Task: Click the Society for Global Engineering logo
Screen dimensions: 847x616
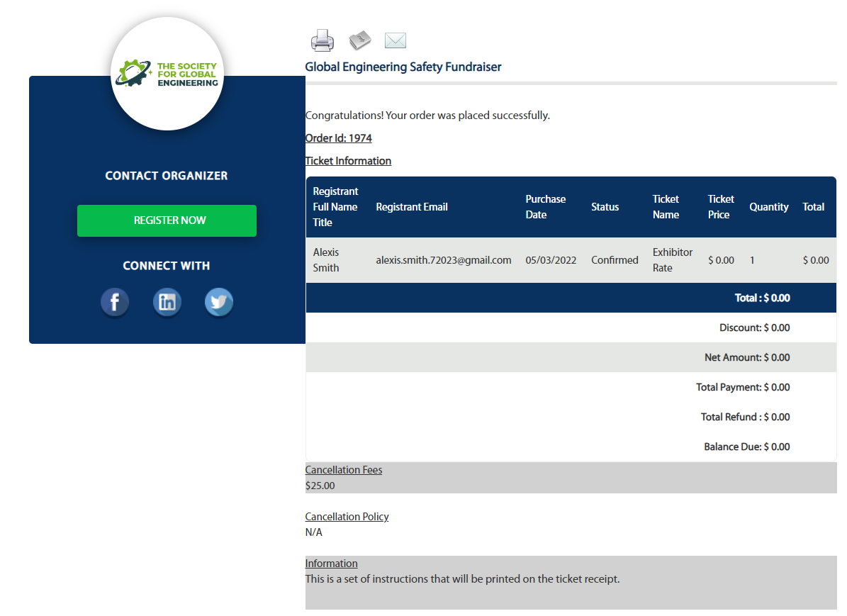Action: 167,74
